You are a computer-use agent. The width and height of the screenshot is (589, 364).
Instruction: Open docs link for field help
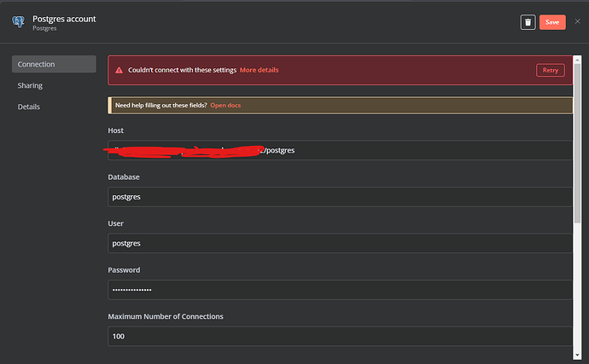(225, 106)
